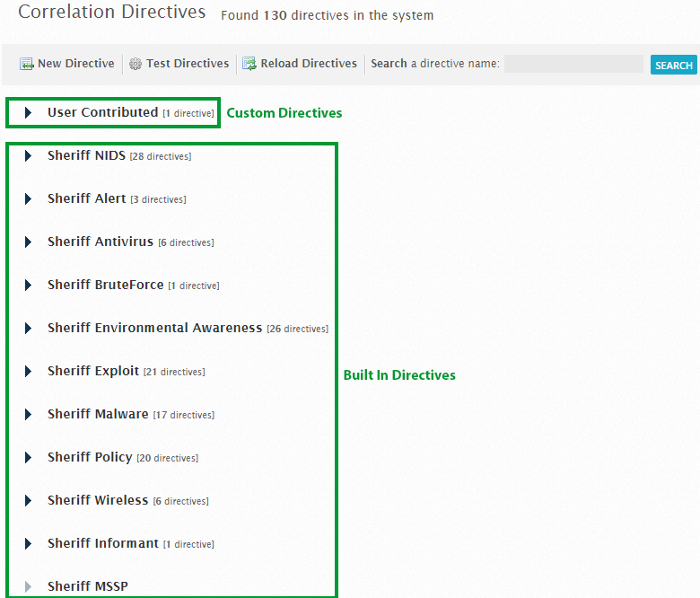Click 'Found 130 directives in the system' text
700x598 pixels.
(328, 15)
